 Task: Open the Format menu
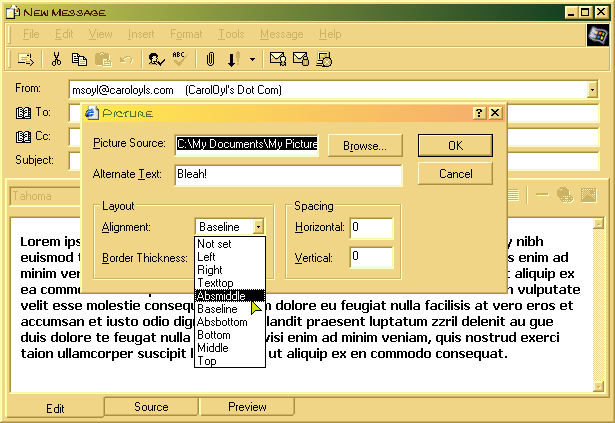(186, 34)
